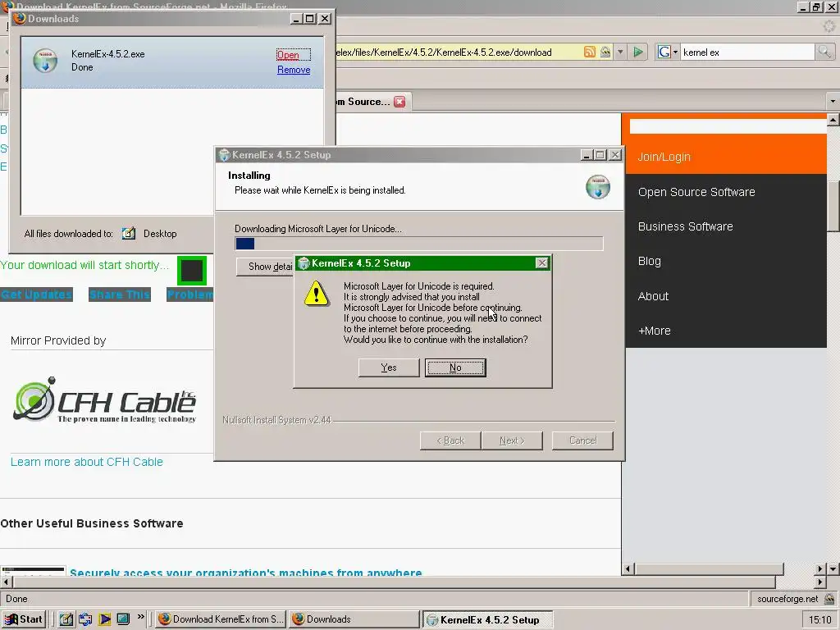Viewport: 840px width, 630px height.
Task: Click the setup icon in KernelEx title bar
Action: point(224,155)
